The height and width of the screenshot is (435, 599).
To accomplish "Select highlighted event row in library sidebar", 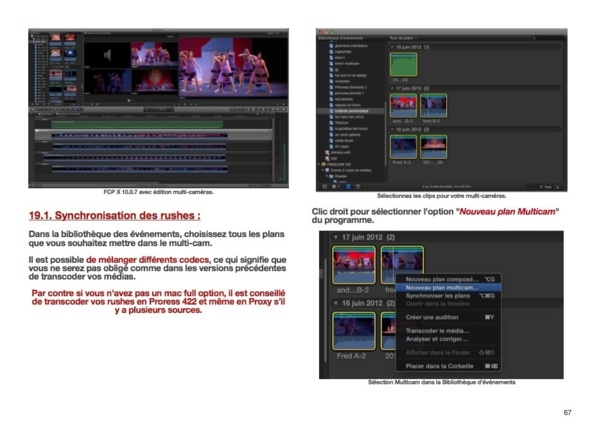I will tap(351, 111).
